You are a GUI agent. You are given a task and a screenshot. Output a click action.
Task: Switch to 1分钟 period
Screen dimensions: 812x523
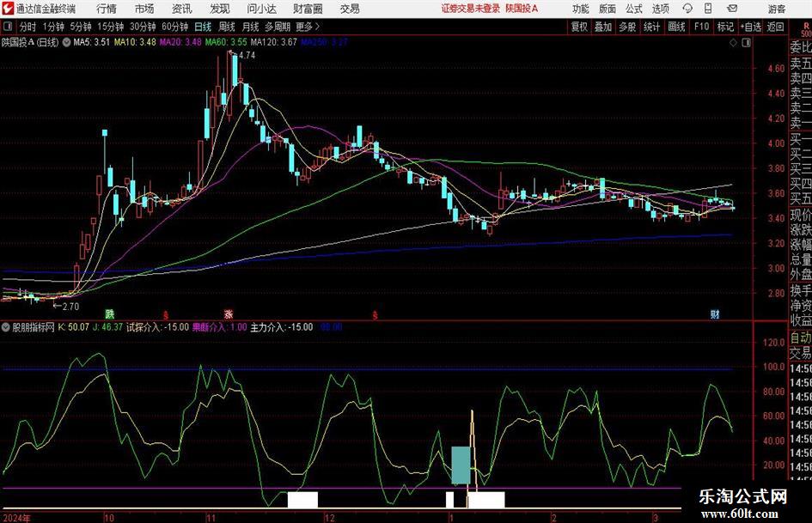tap(52, 27)
